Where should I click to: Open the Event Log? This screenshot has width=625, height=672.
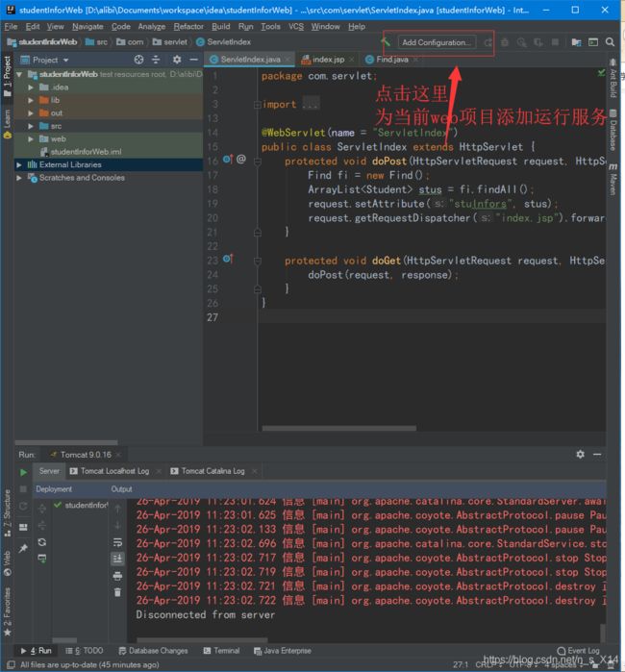[578, 651]
